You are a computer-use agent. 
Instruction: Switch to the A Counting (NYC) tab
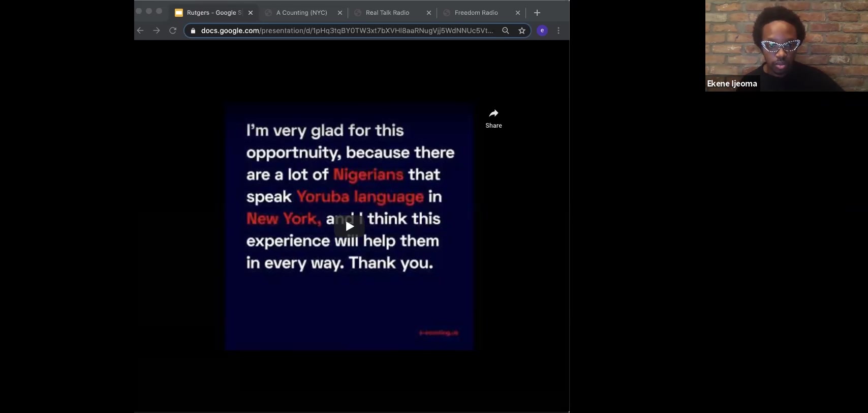tap(301, 13)
